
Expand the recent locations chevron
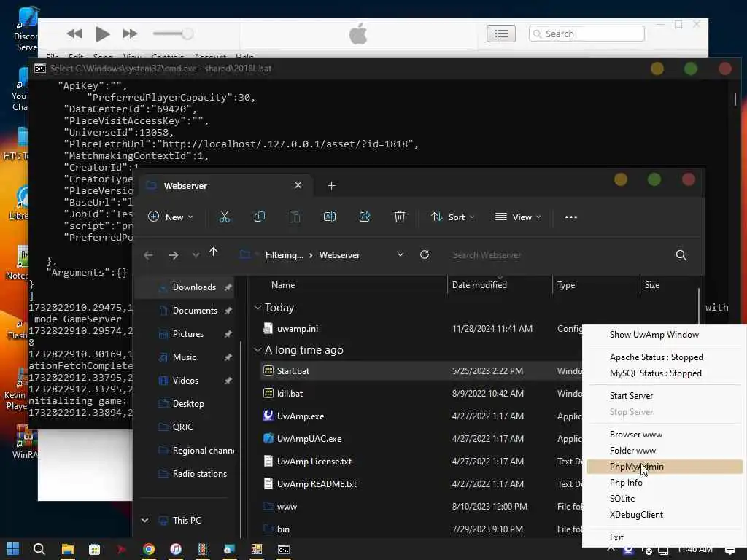[x=196, y=255]
